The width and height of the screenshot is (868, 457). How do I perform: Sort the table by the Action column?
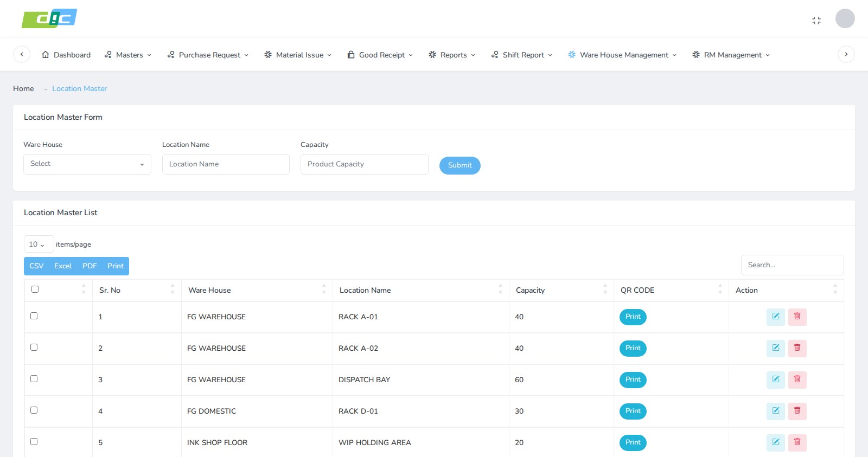(x=786, y=290)
